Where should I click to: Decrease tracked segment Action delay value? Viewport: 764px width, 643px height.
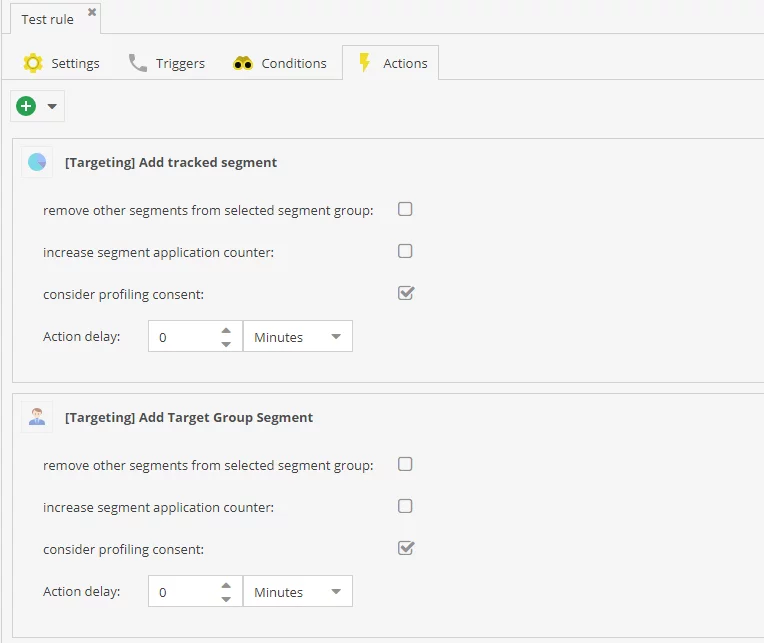pos(226,344)
